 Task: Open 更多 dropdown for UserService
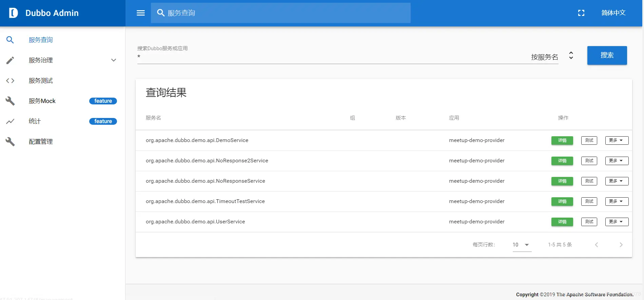point(617,222)
